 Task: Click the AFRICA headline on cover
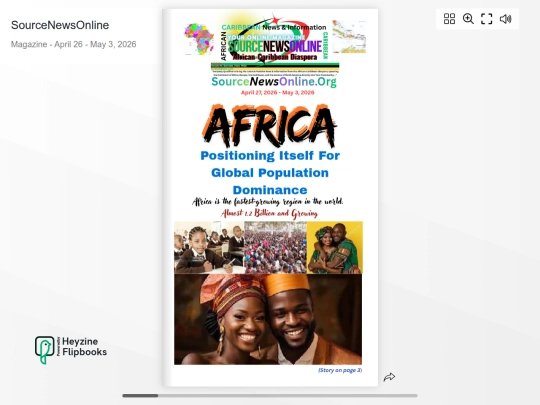[270, 125]
